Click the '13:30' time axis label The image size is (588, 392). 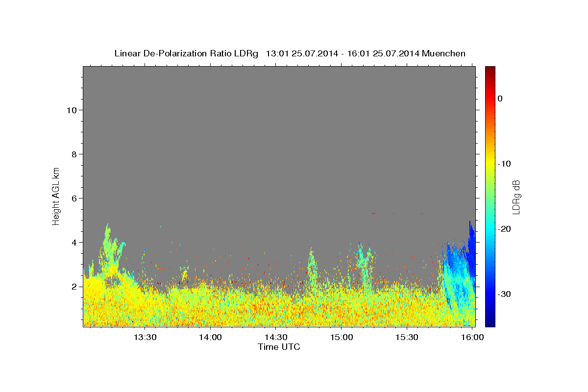(145, 337)
